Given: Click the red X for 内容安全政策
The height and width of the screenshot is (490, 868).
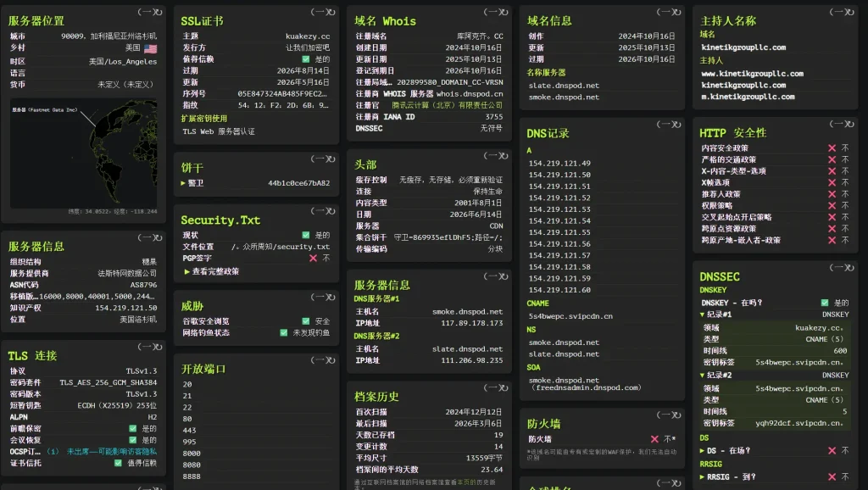Looking at the screenshot, I should 832,148.
